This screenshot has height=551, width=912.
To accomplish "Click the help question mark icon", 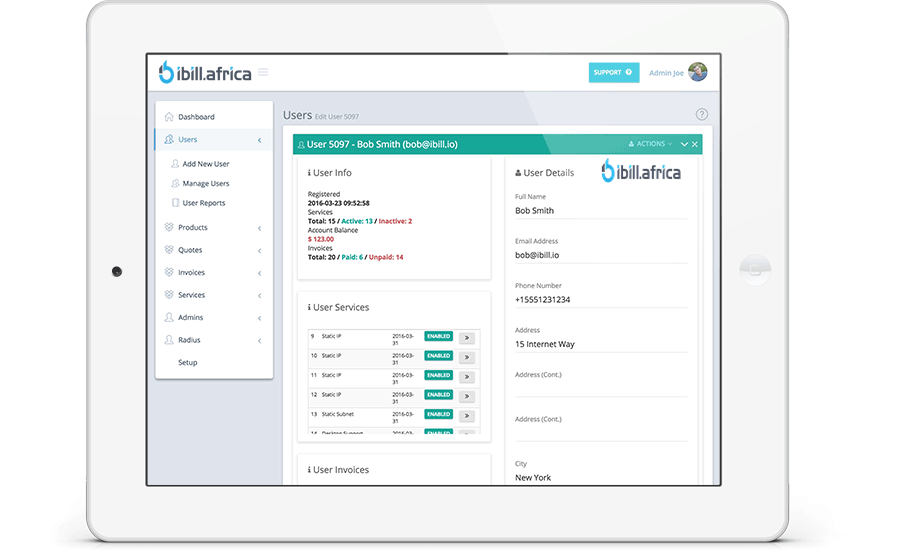I will (702, 114).
